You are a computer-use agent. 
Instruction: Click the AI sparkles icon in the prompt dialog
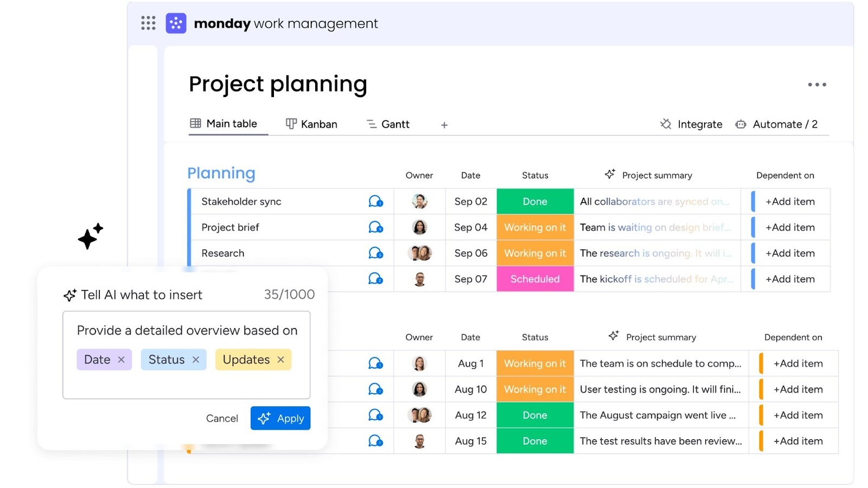point(69,295)
